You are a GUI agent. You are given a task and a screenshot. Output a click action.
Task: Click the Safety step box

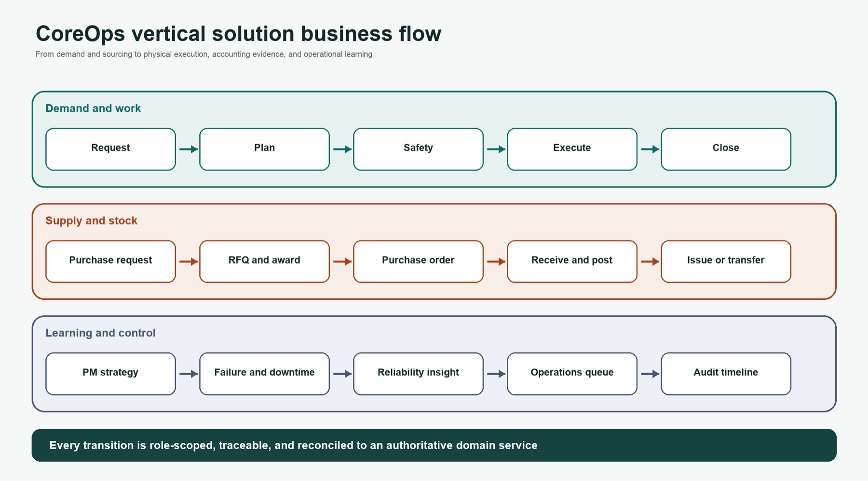point(418,149)
